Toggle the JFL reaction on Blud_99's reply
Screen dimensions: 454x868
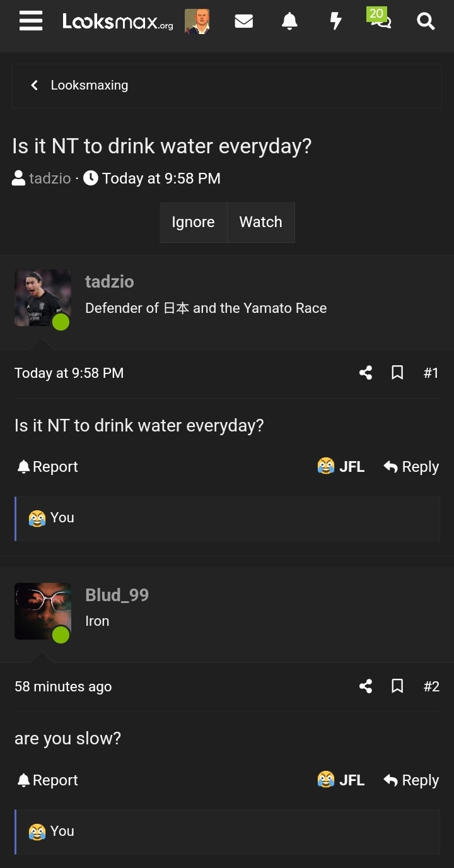point(340,780)
